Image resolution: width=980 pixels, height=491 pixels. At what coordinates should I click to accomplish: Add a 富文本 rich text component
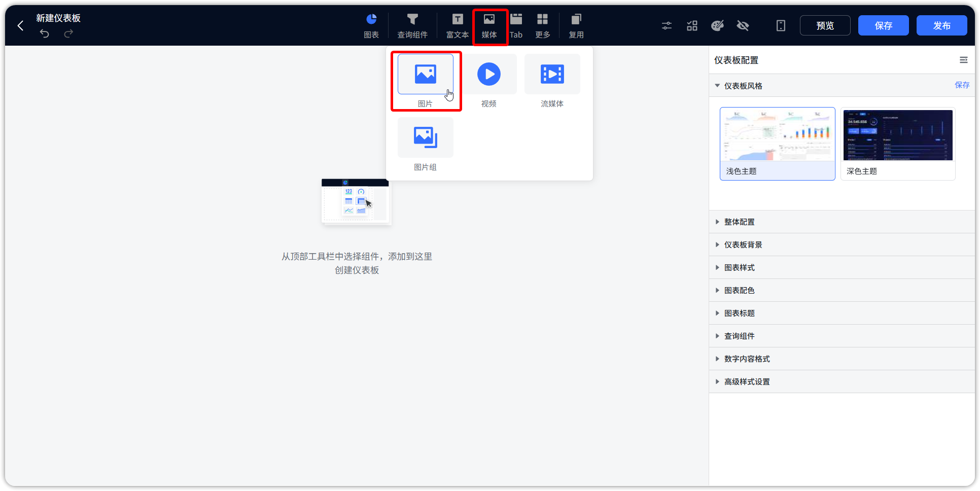(458, 26)
